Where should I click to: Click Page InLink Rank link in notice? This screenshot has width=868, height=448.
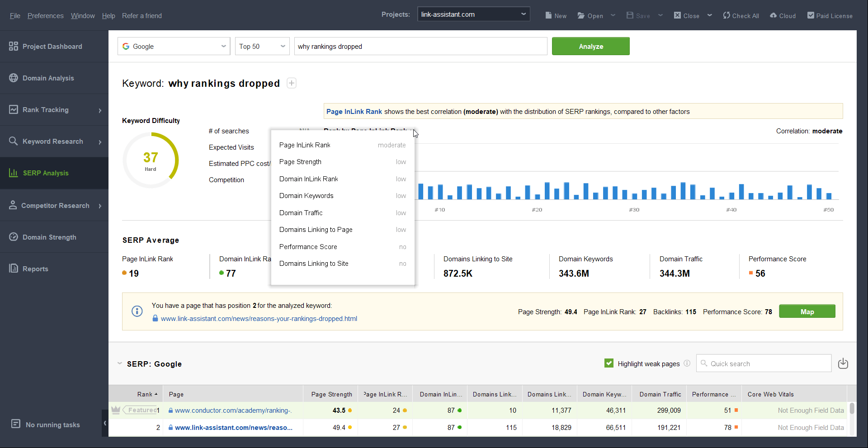[354, 112]
